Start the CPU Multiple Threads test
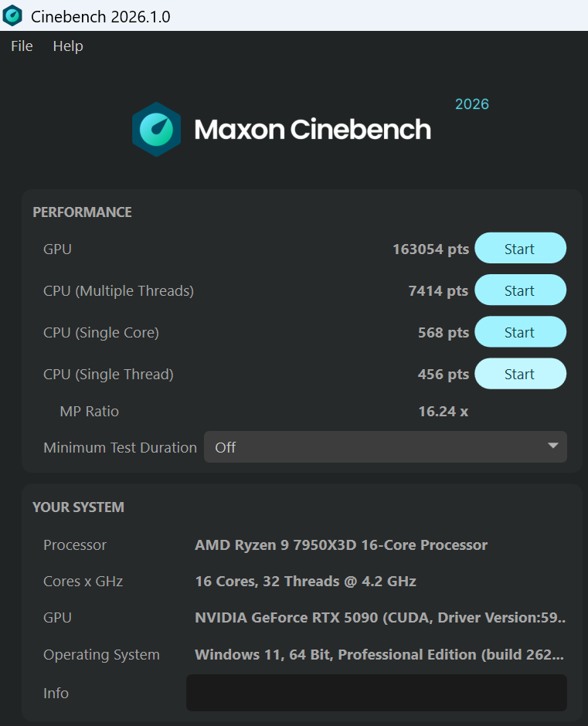 pyautogui.click(x=519, y=290)
